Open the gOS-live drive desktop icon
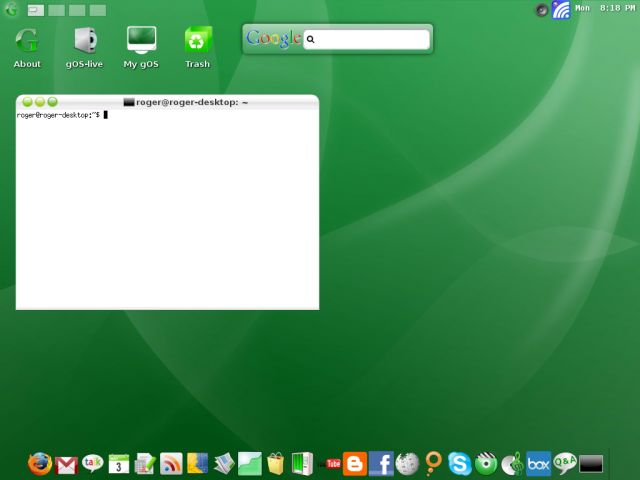Viewport: 640px width, 480px height. coord(84,48)
